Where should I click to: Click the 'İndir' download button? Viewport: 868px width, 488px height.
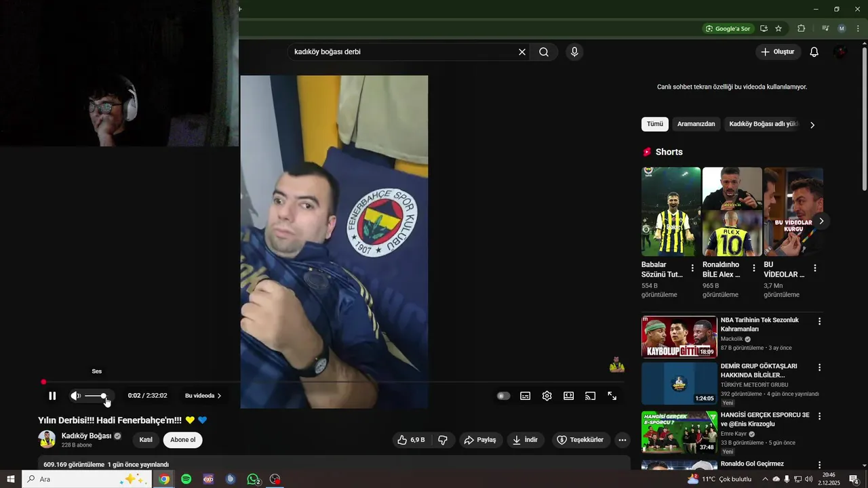pyautogui.click(x=525, y=440)
